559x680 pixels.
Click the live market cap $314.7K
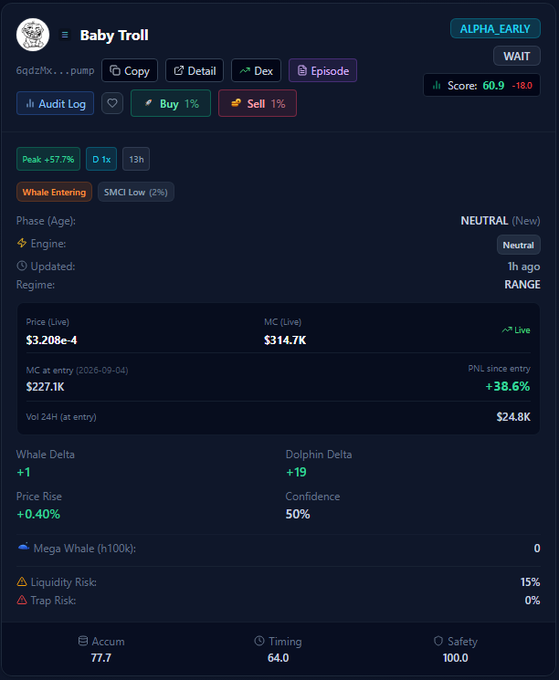click(x=285, y=340)
